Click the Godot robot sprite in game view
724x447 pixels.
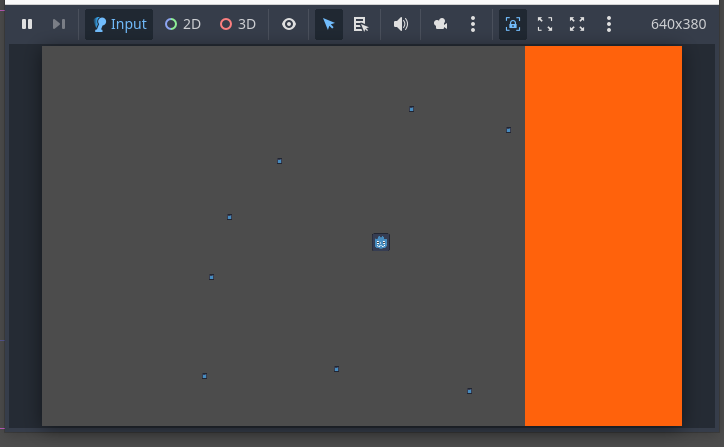(381, 242)
